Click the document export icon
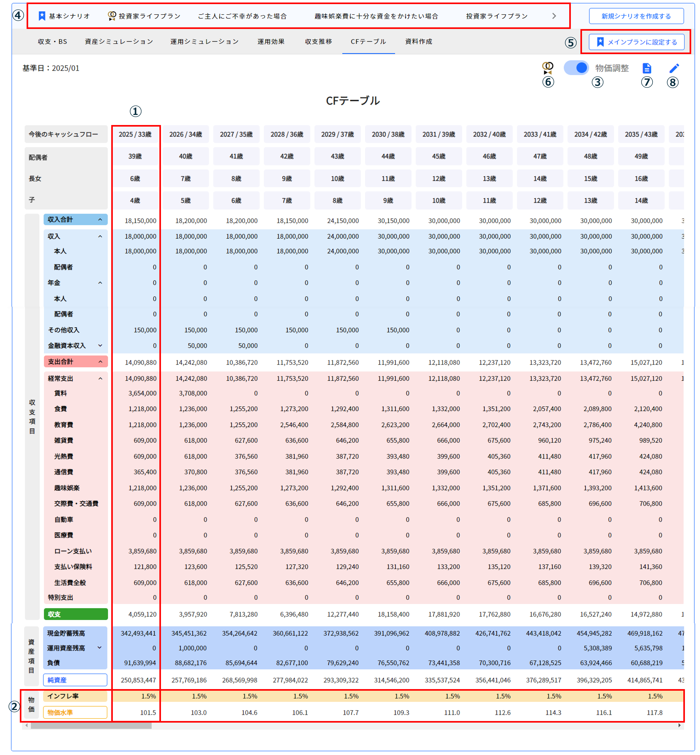The width and height of the screenshot is (700, 755). pos(647,68)
